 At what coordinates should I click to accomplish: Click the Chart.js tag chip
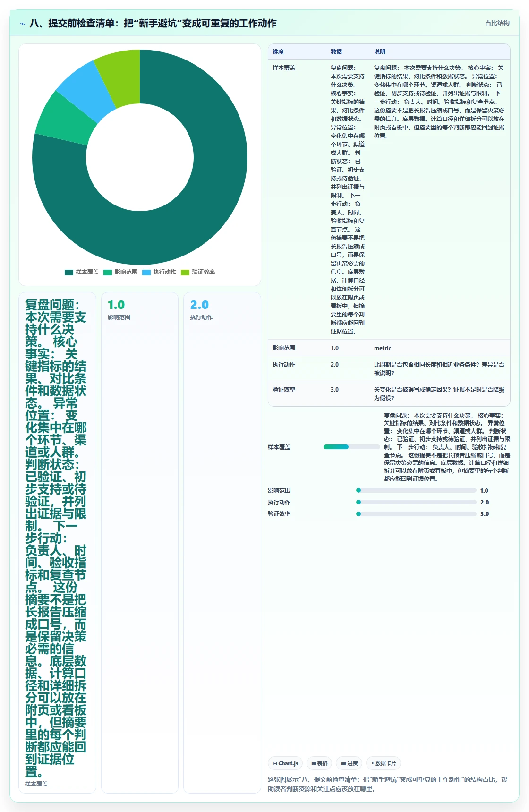coord(285,763)
